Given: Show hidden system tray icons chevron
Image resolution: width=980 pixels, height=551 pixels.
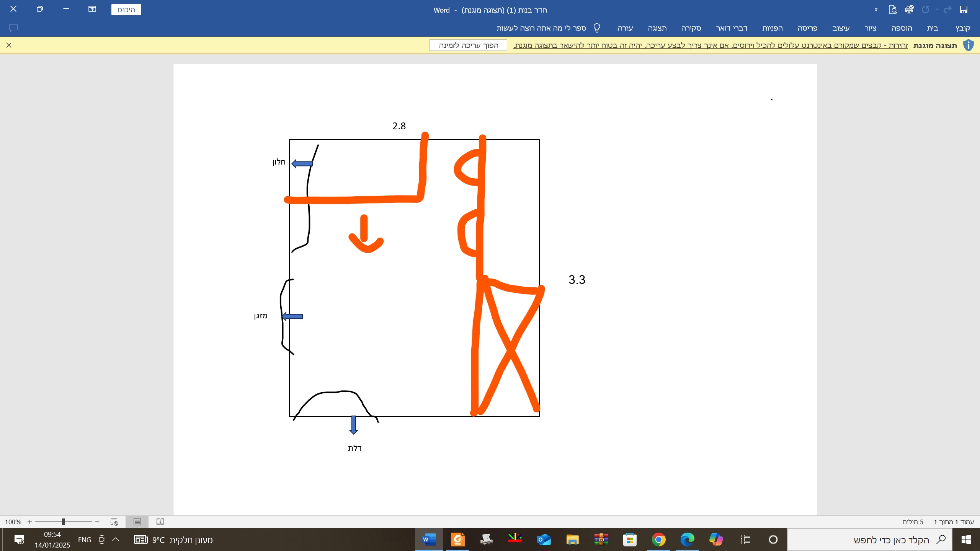Looking at the screenshot, I should click(116, 540).
